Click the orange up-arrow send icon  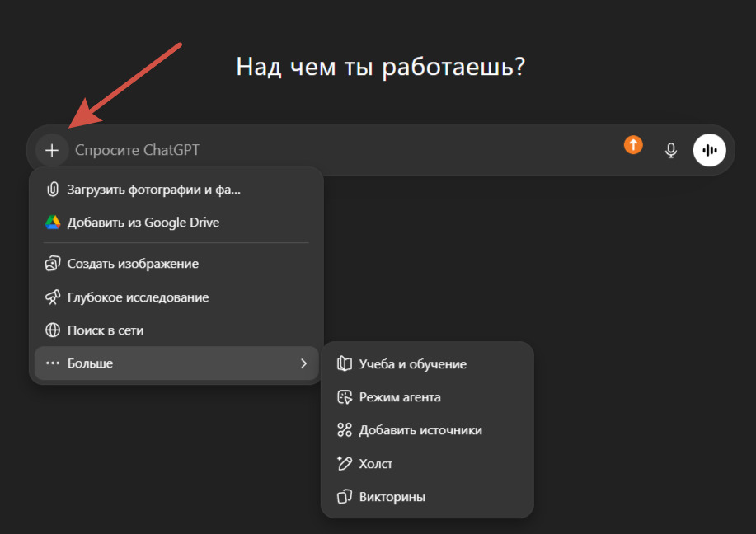[x=633, y=144]
